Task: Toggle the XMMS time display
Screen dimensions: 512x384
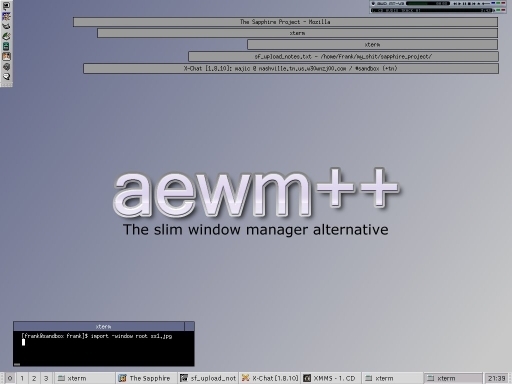Action: click(442, 4)
